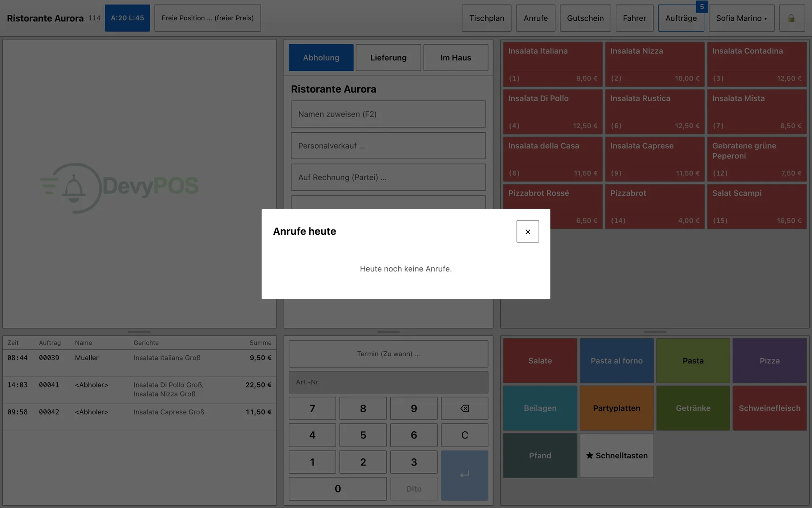The height and width of the screenshot is (508, 812).
Task: Select the Pasta al forno category tile
Action: coord(616,361)
